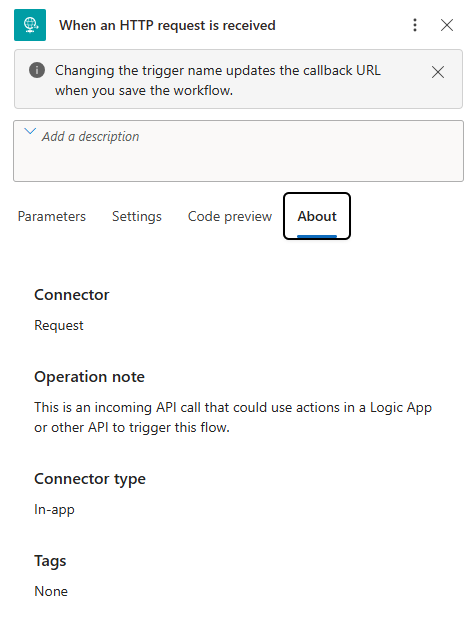
Task: Switch to the Parameters tab
Action: [x=52, y=216]
